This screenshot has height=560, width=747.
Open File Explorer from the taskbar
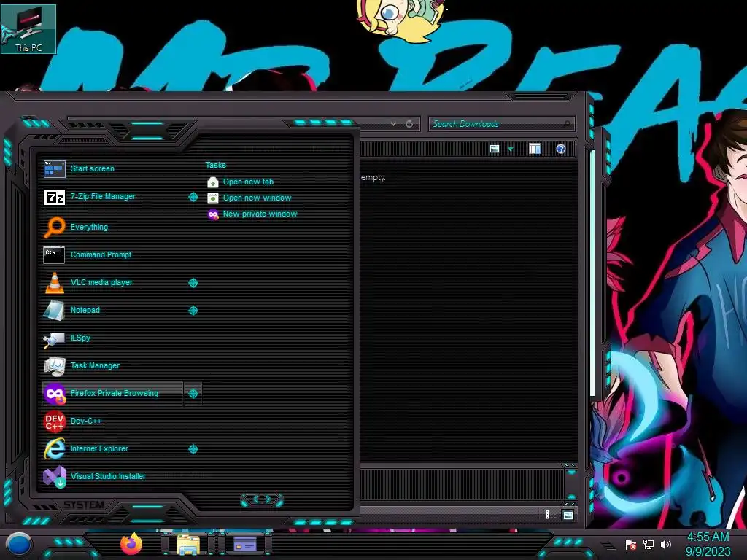tap(188, 545)
